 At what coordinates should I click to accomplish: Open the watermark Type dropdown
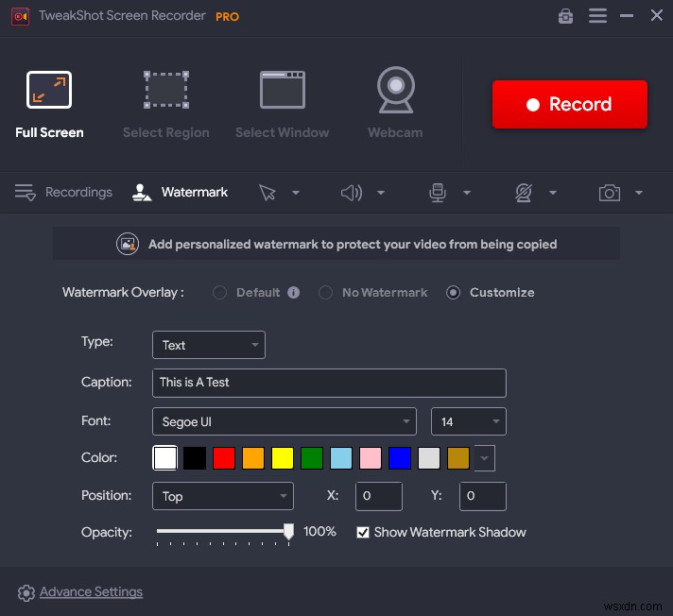click(x=209, y=345)
